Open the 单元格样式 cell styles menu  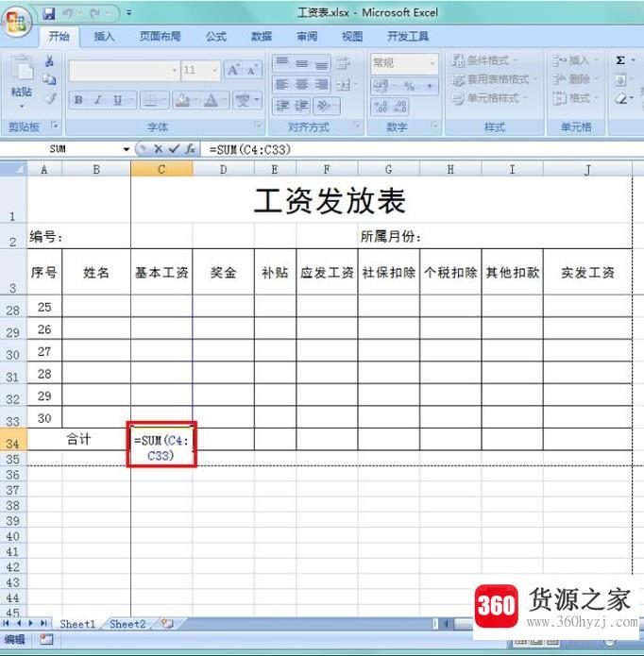489,98
